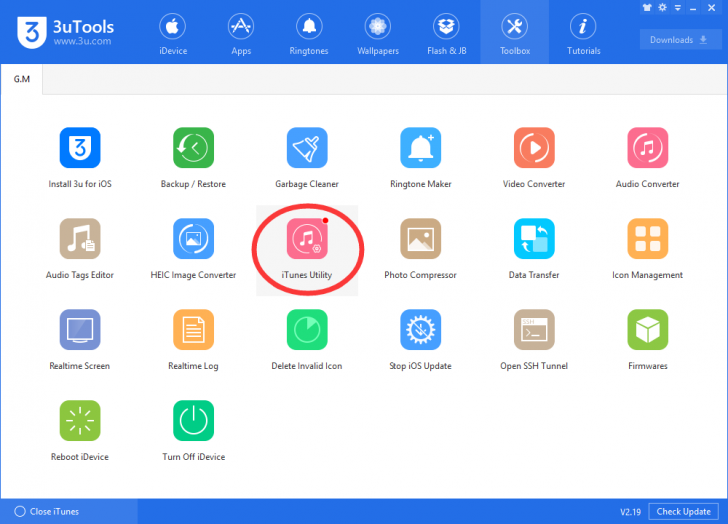This screenshot has width=728, height=524.
Task: Open settings gear in title bar
Action: tap(663, 7)
